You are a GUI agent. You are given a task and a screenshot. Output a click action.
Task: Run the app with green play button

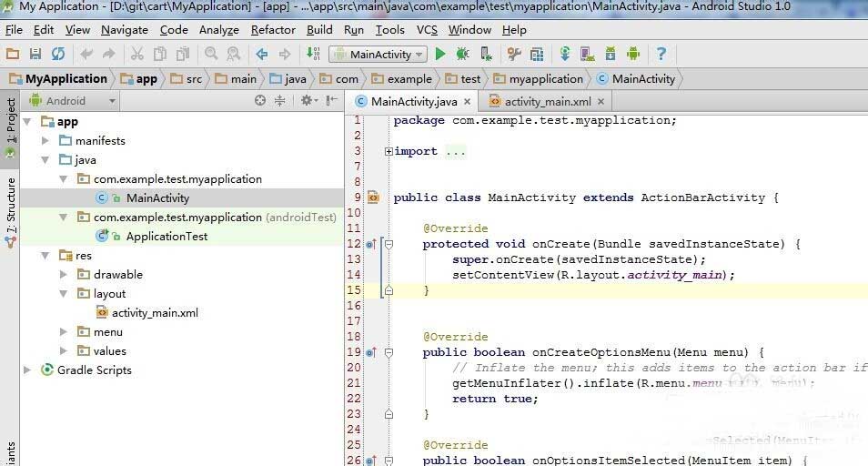440,54
